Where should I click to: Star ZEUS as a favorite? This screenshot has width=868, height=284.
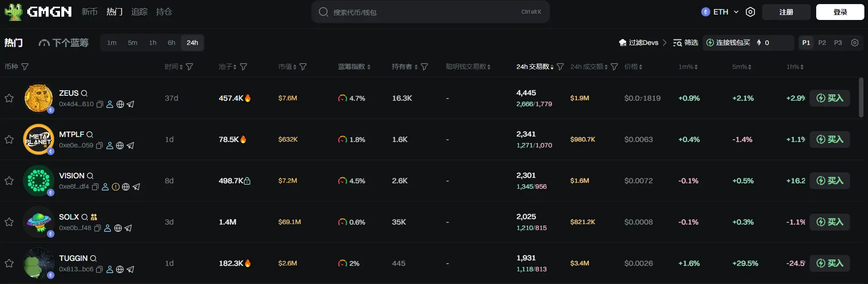click(x=9, y=98)
